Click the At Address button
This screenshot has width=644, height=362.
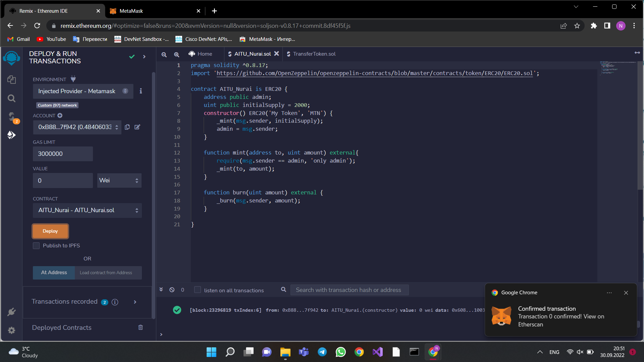coord(53,273)
